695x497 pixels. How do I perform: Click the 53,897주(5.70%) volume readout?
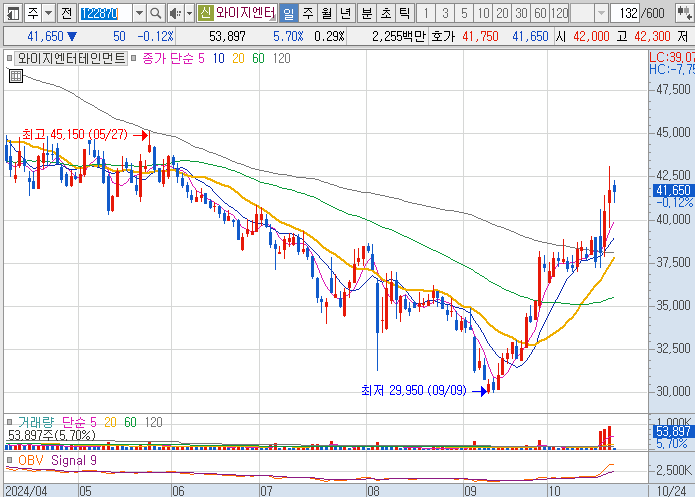[x=52, y=435]
